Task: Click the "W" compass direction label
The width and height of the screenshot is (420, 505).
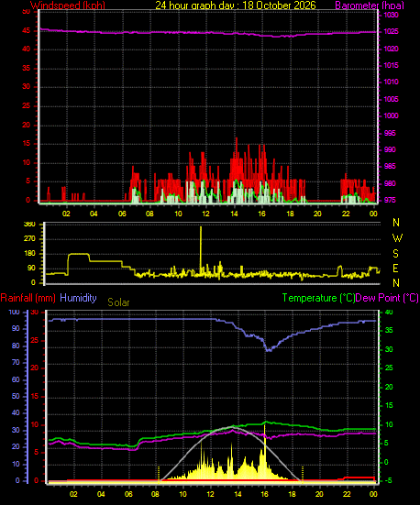Action: coord(397,238)
